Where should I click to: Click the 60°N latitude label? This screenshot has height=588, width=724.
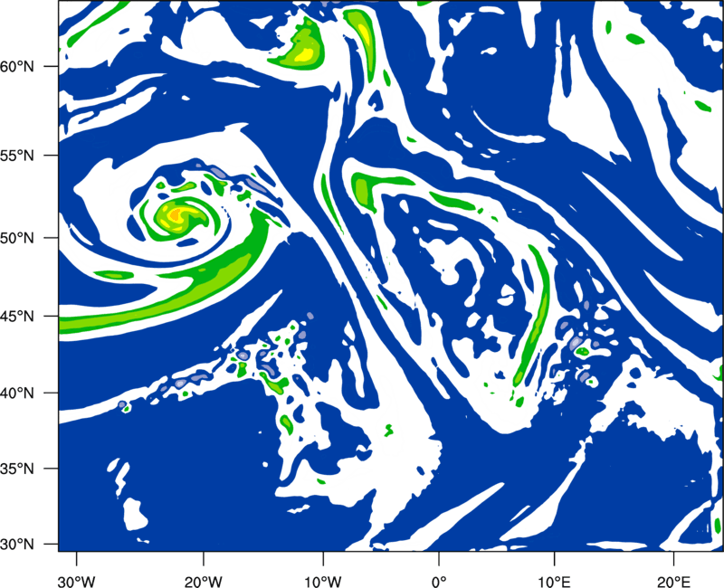point(17,67)
